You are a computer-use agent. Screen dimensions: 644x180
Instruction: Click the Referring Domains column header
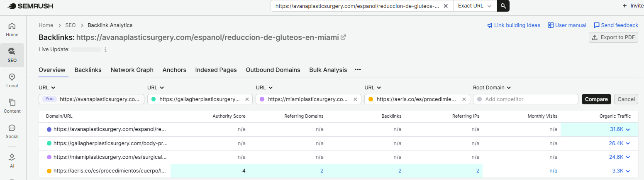[304, 116]
